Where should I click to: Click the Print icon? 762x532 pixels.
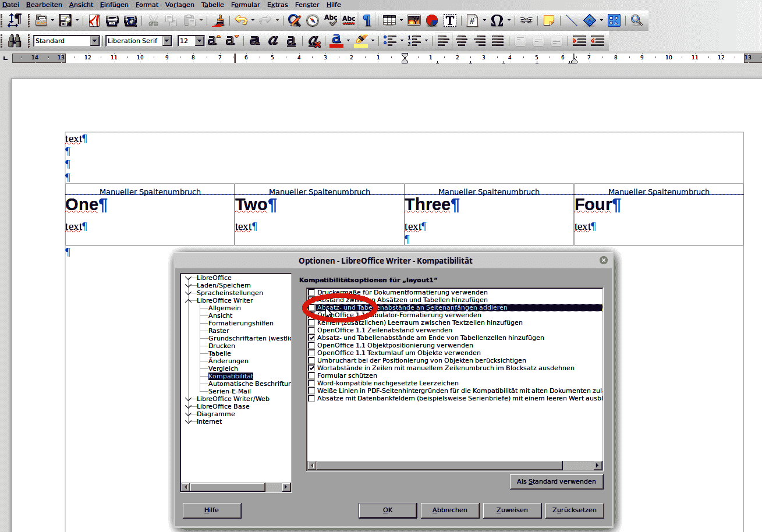pos(112,20)
